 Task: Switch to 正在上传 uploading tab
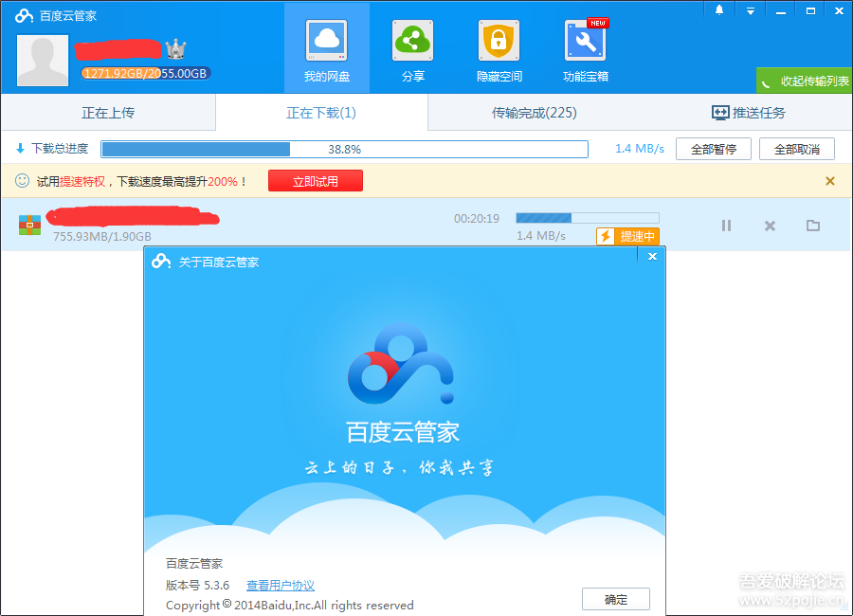pyautogui.click(x=108, y=113)
